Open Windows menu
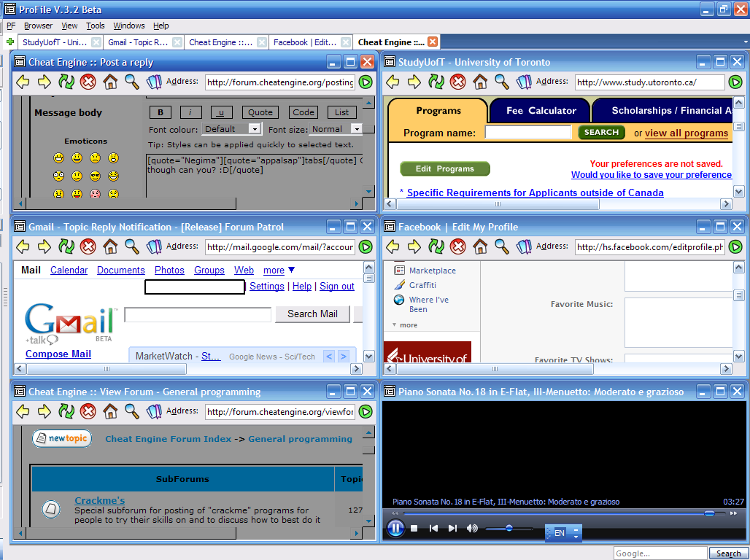Screen dimensions: 750x560 (x=128, y=26)
